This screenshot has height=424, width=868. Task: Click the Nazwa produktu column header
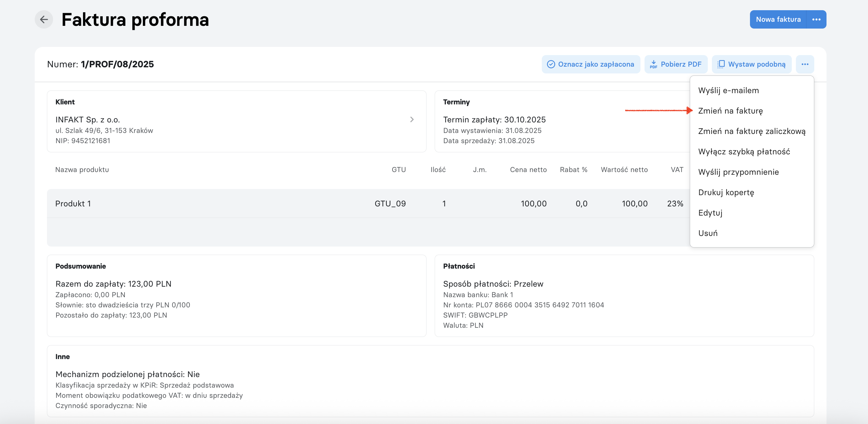(x=82, y=170)
